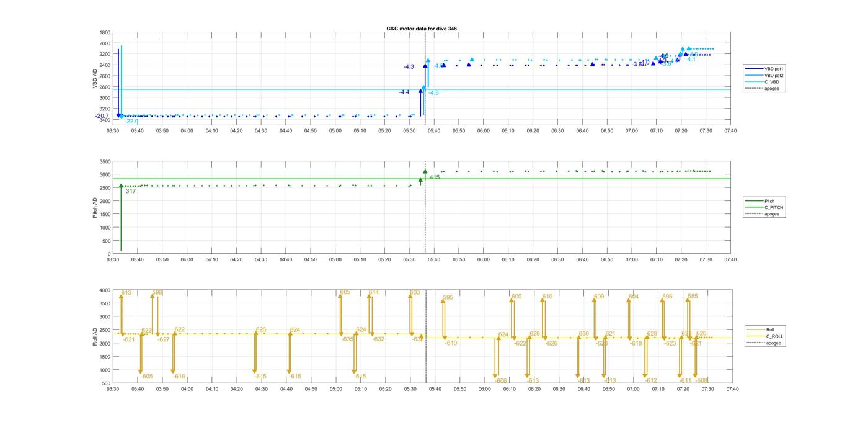Click "apogee" in the Roll plot legend
The image size is (868, 430).
coord(763,343)
